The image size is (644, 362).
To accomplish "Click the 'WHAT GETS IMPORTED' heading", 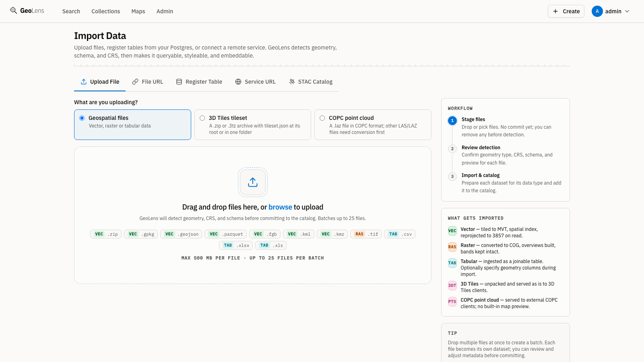I will pyautogui.click(x=476, y=218).
